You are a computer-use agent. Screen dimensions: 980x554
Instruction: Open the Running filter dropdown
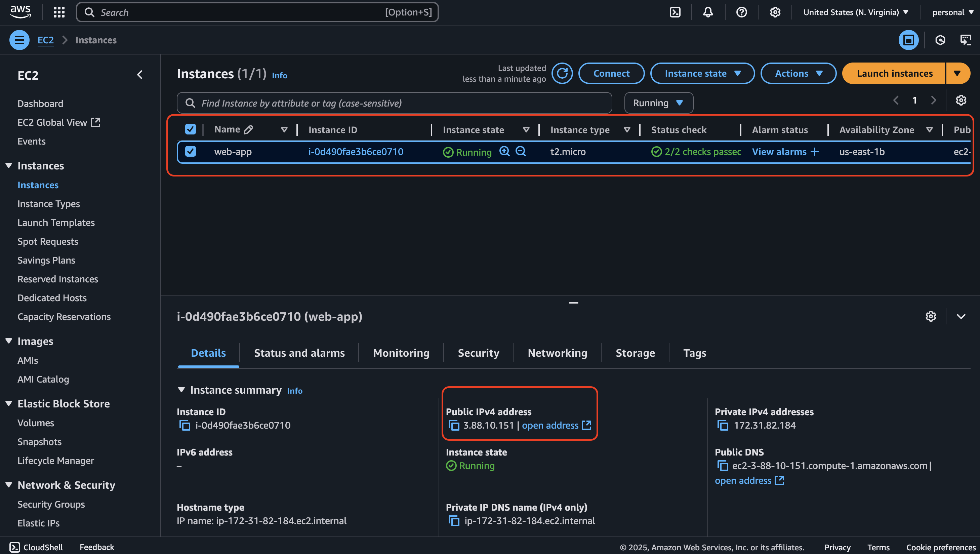click(658, 103)
